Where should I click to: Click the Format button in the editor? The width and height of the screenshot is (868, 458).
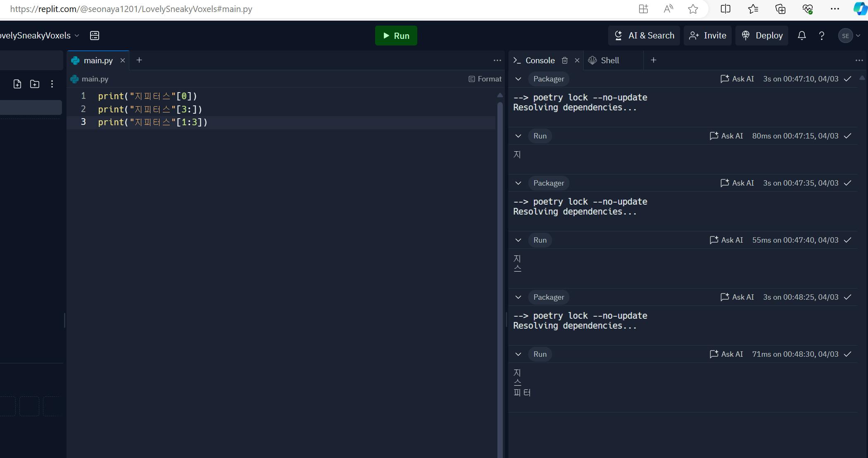[485, 79]
